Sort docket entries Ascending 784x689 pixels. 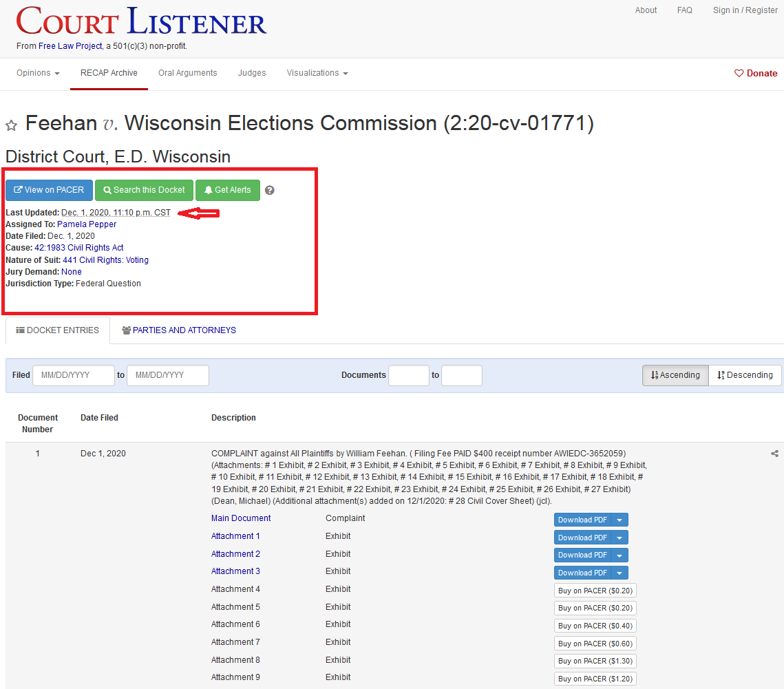point(675,375)
